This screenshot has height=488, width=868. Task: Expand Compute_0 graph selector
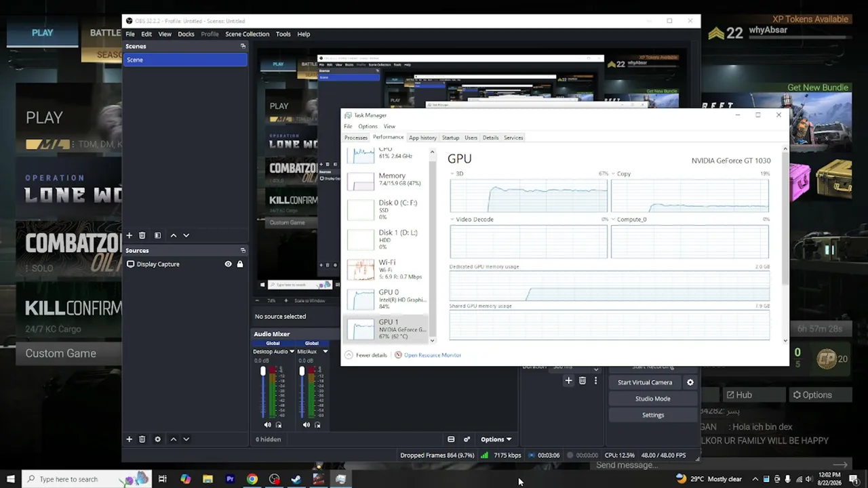click(x=614, y=220)
